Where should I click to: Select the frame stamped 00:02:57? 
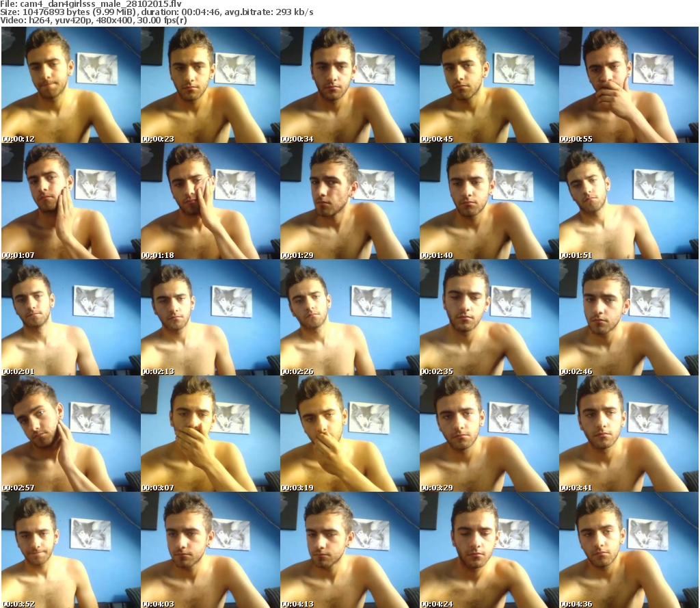70,434
